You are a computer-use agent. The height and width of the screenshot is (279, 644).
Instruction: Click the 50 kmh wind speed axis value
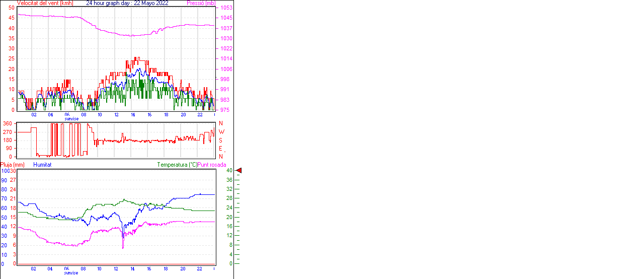12,8
